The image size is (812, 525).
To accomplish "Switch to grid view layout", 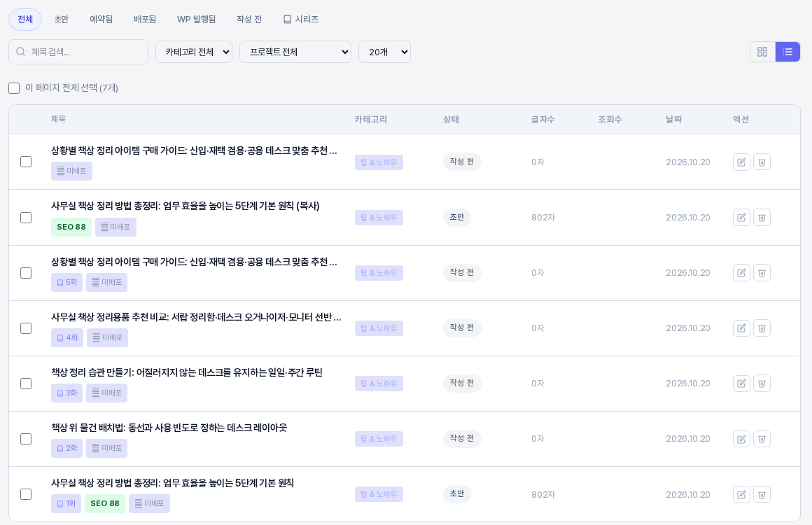I will click(x=762, y=52).
